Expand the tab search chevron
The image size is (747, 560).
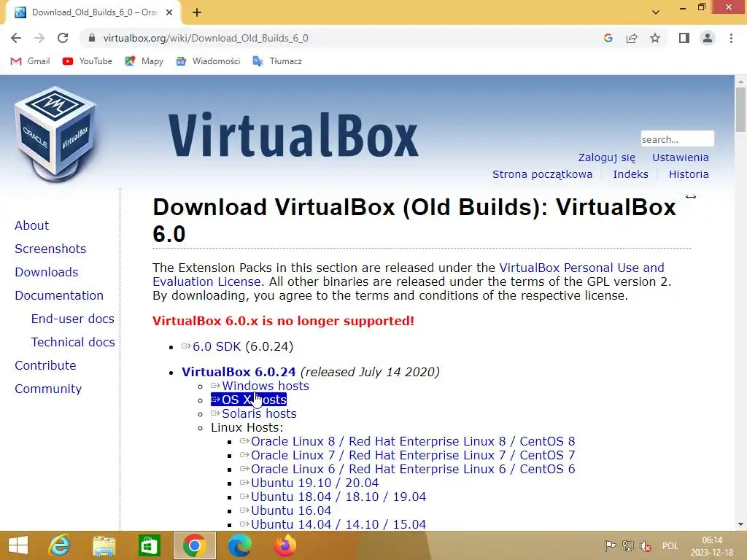point(656,12)
